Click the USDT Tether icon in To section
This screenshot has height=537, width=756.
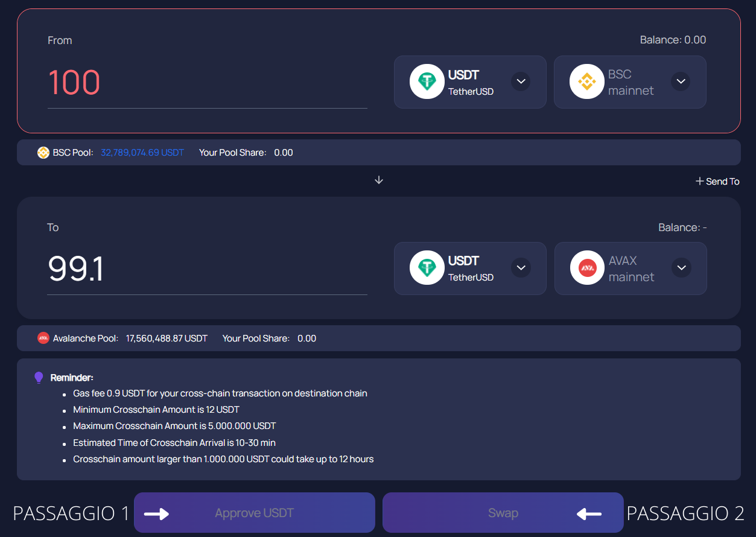(427, 268)
